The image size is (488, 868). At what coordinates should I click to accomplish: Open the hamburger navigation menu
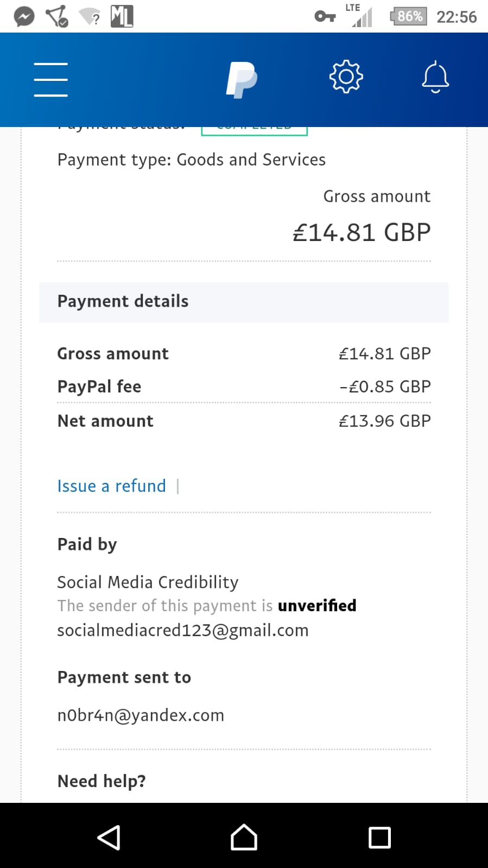50,79
